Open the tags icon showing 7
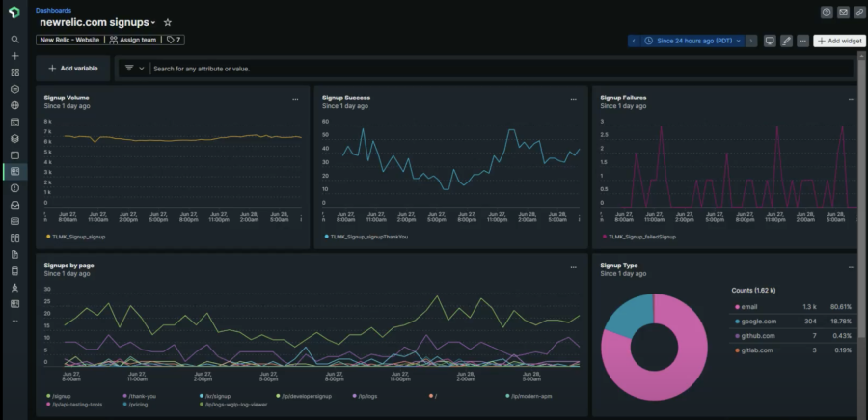 coord(174,41)
